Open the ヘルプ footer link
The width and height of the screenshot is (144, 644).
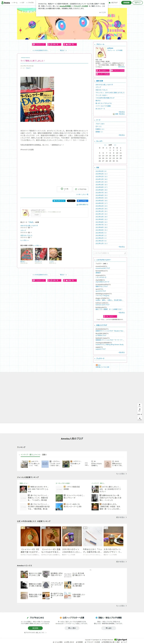tap(124, 642)
